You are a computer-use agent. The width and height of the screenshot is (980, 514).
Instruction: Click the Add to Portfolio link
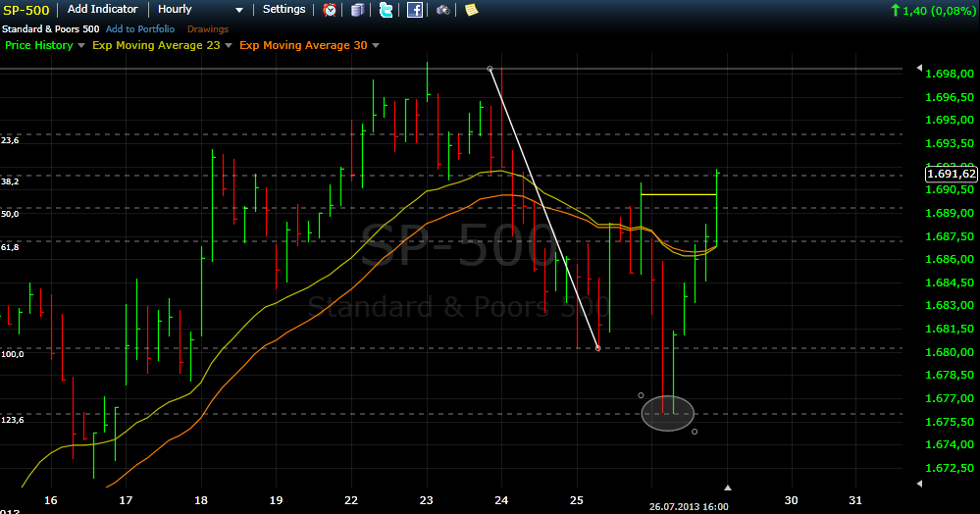click(x=140, y=29)
